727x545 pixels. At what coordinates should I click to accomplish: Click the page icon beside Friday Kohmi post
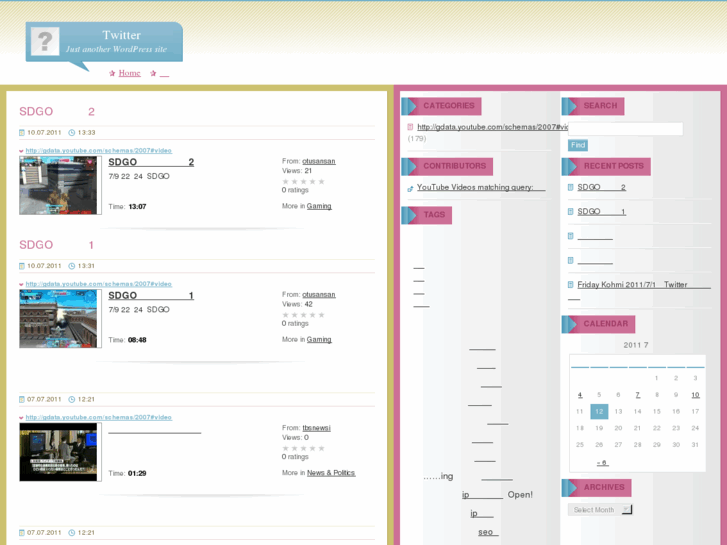[x=571, y=285]
